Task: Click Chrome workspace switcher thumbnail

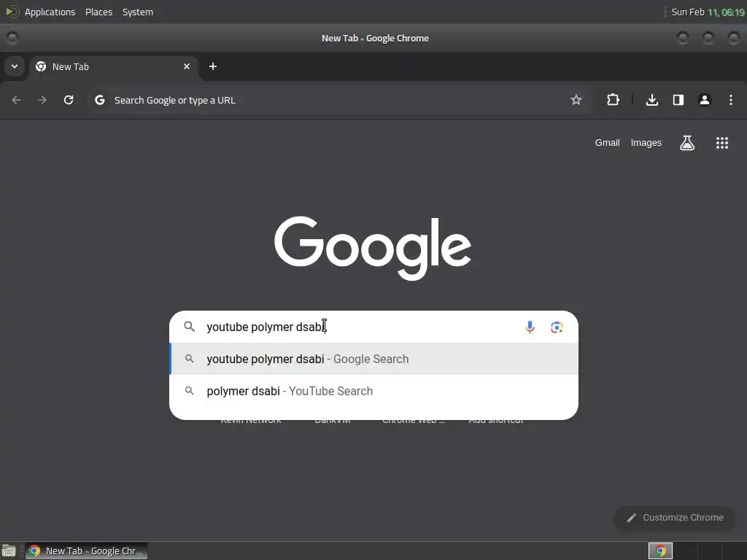Action: [660, 551]
